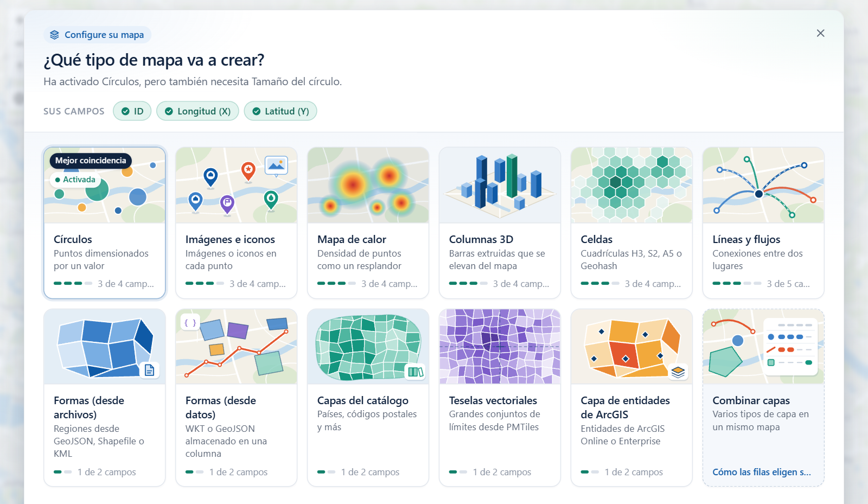Click the Celdas card title
Viewport: 868px width, 504px height.
coord(597,239)
